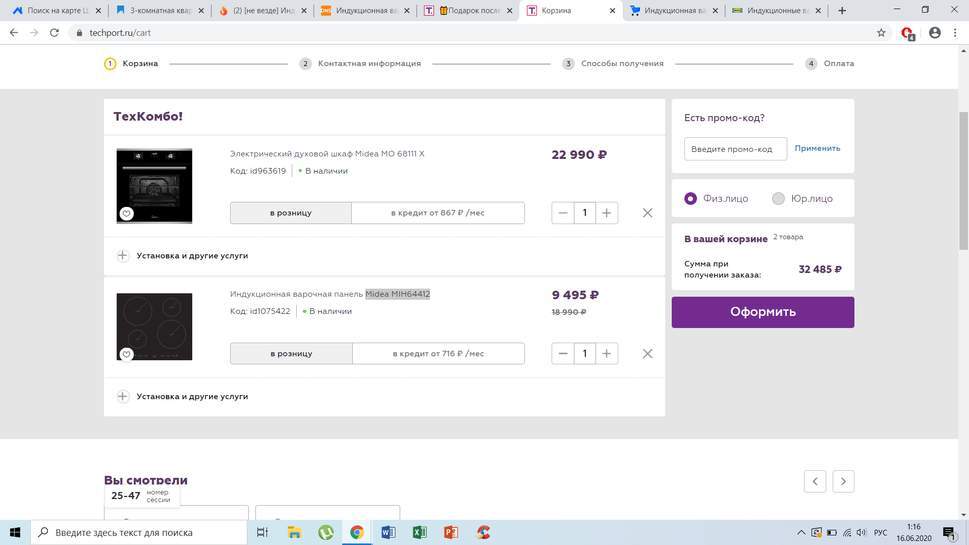This screenshot has height=545, width=969.
Task: Decrease quantity of induction hob
Action: point(563,354)
